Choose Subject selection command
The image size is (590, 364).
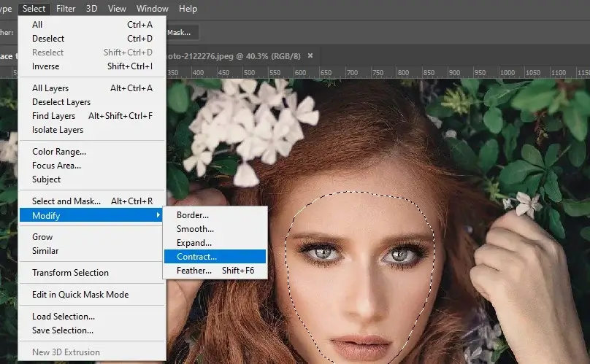pos(92,179)
